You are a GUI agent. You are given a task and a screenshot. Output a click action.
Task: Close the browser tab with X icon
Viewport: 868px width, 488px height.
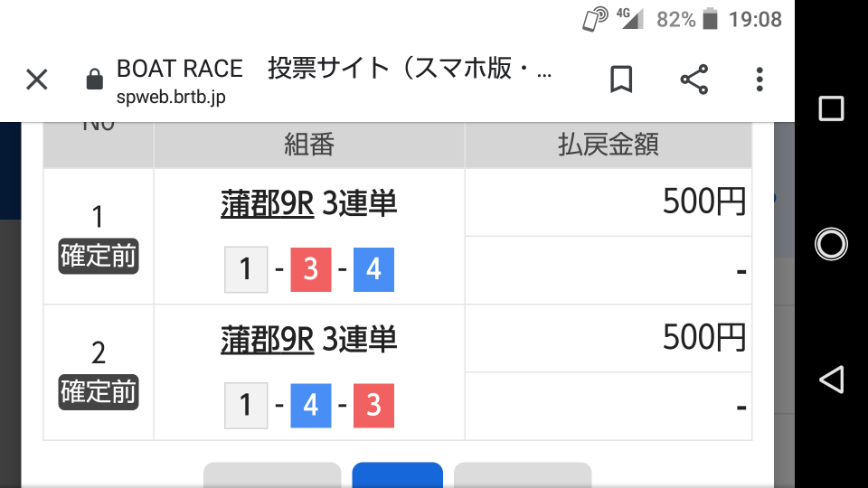[x=37, y=80]
